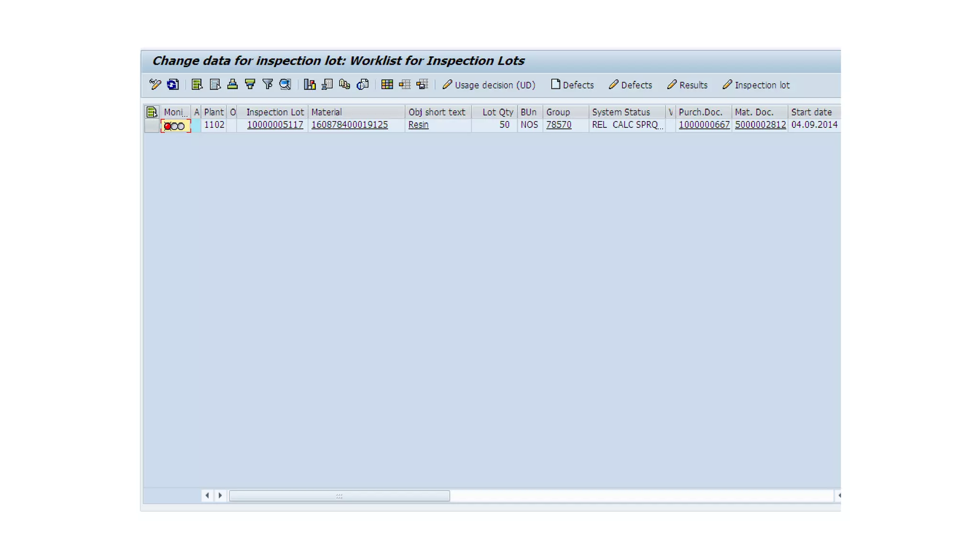The image size is (980, 560).
Task: Open the Change Layout grid icon
Action: tap(387, 85)
